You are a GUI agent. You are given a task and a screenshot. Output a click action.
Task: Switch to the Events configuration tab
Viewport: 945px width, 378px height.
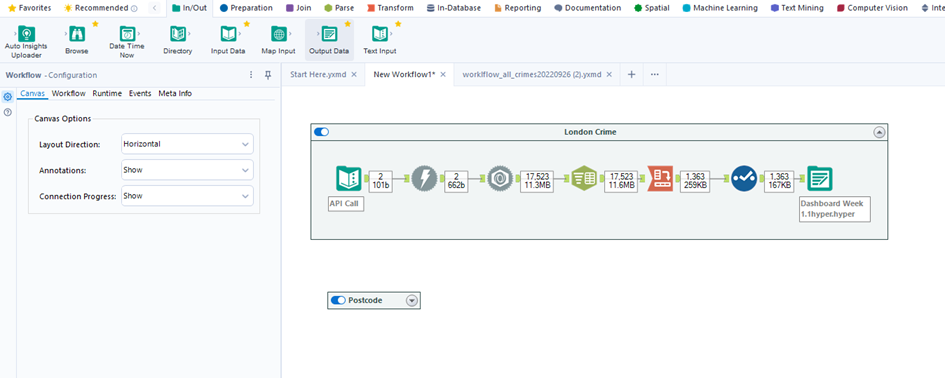pyautogui.click(x=140, y=93)
